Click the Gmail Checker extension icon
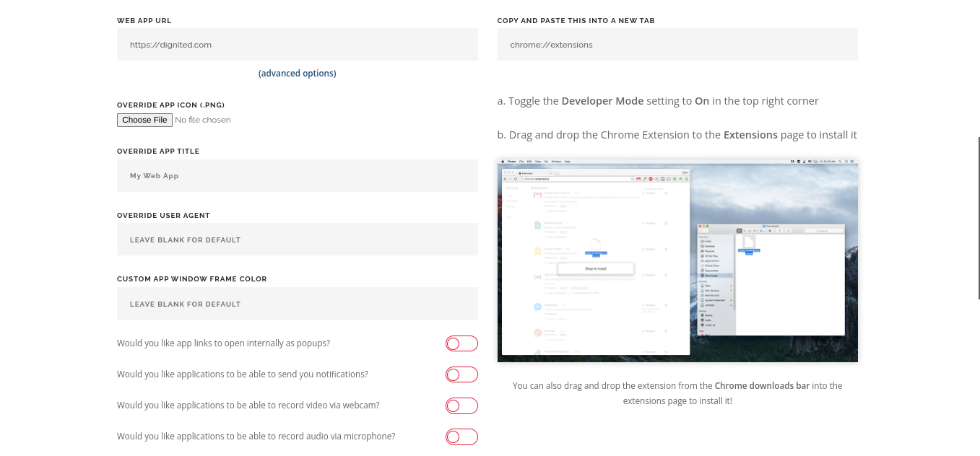 tap(537, 196)
